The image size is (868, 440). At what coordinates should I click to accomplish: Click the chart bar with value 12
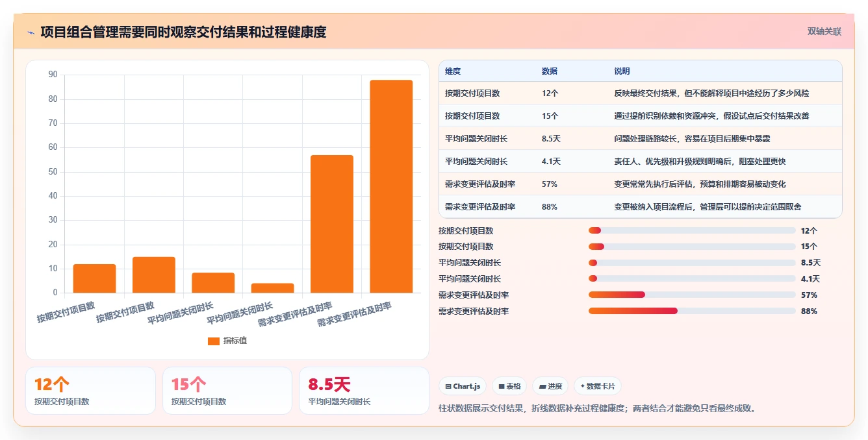[x=94, y=278]
